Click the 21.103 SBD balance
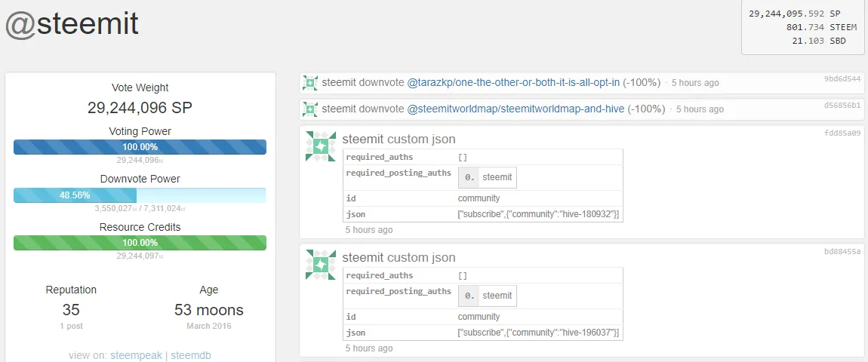868x362 pixels. pyautogui.click(x=819, y=41)
